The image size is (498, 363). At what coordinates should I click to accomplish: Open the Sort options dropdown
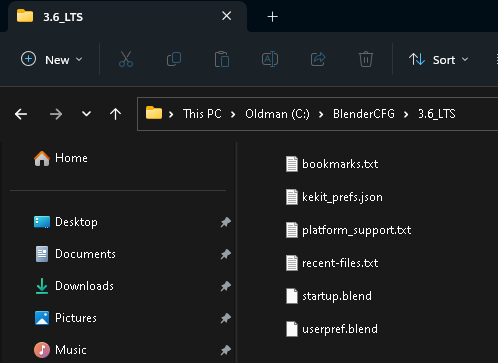(x=439, y=60)
